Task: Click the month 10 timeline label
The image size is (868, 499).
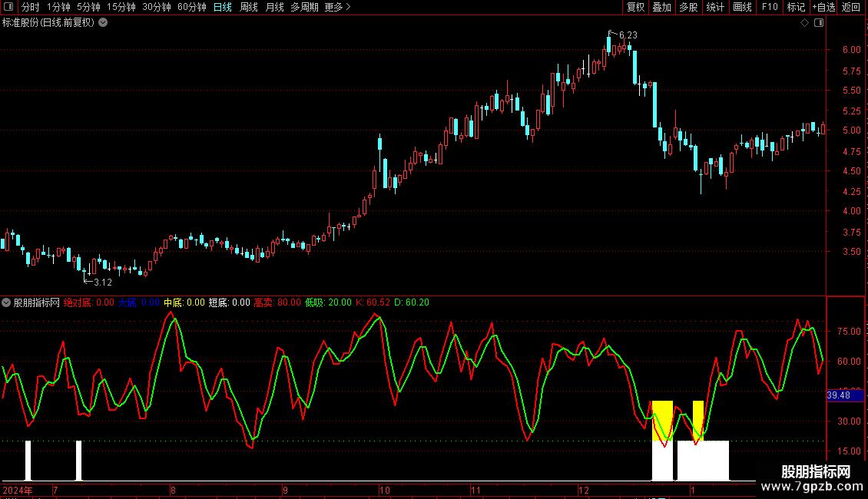Action: click(384, 490)
